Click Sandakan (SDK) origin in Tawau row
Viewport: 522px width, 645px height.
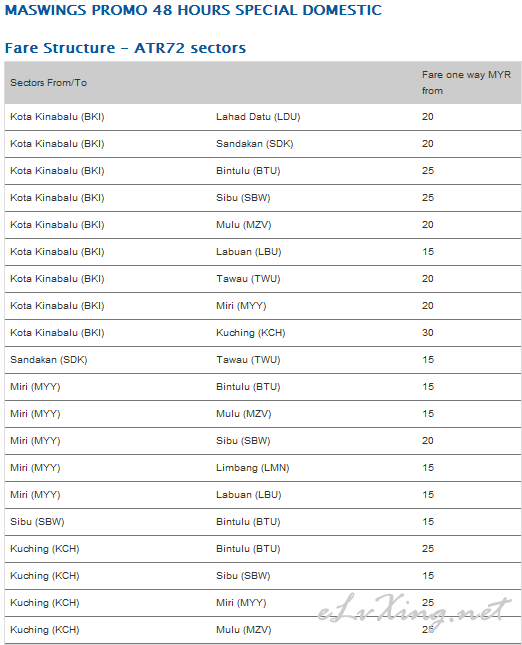(x=49, y=360)
